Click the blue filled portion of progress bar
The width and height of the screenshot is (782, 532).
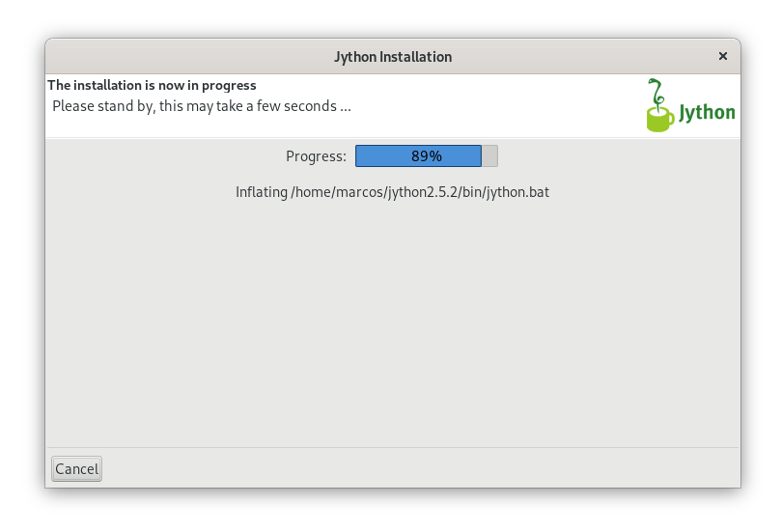pyautogui.click(x=418, y=156)
